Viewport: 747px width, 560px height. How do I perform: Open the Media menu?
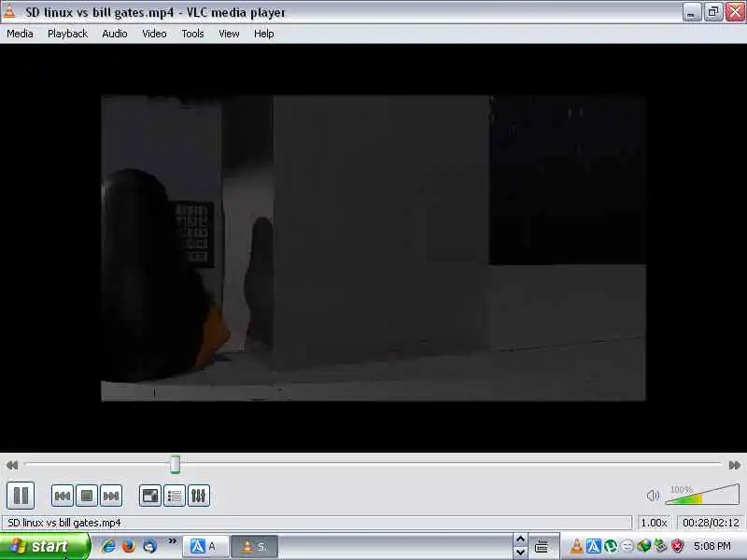point(20,34)
